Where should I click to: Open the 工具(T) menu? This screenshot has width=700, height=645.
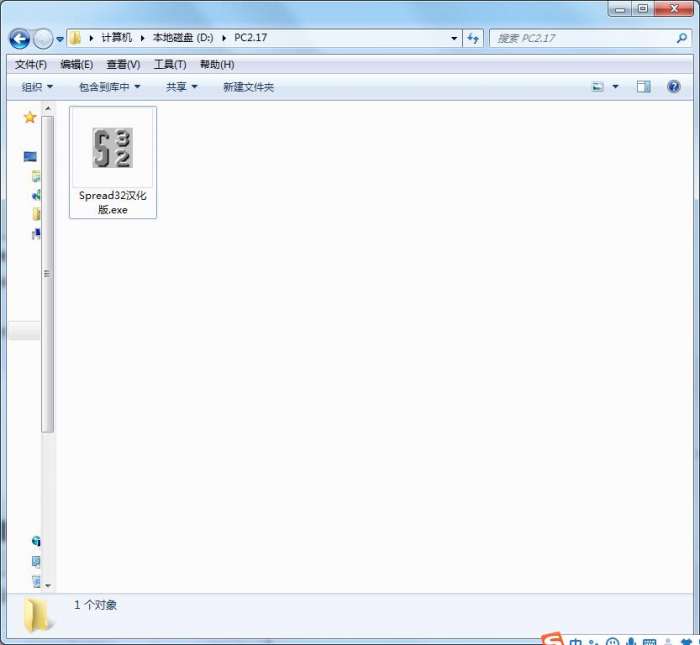170,65
